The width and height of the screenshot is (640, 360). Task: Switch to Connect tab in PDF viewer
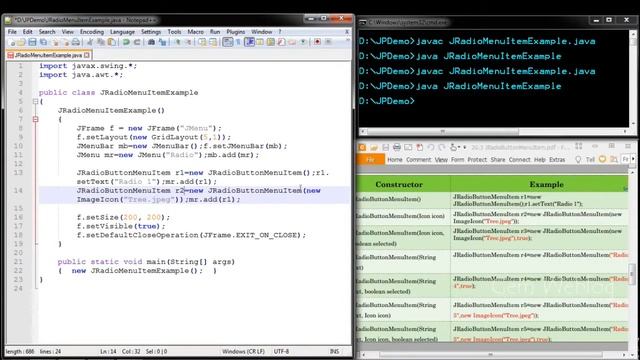[520, 160]
